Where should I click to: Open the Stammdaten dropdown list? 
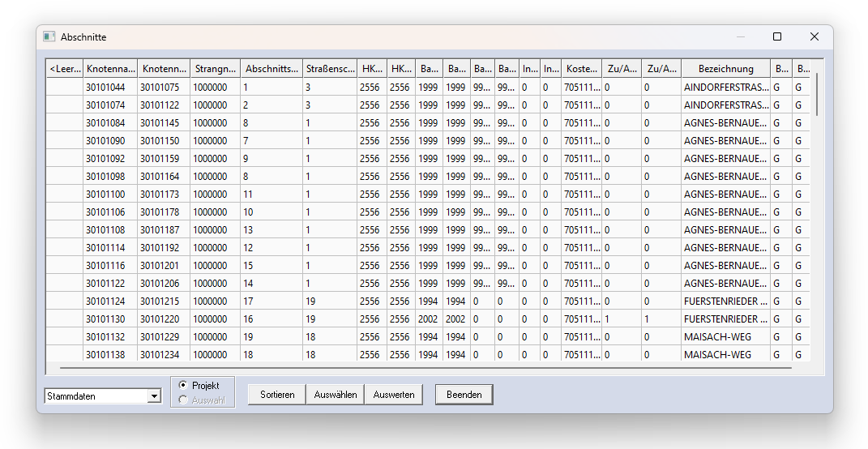(x=154, y=396)
